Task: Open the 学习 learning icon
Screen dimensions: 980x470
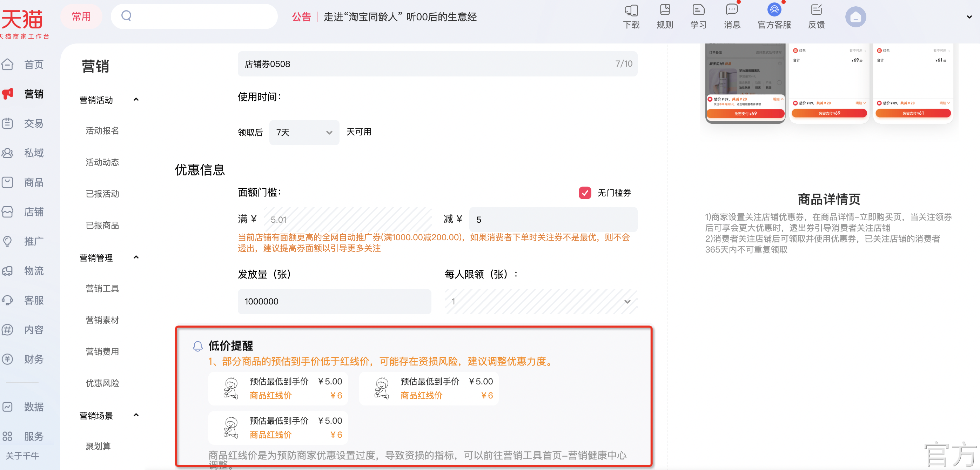Action: (x=698, y=9)
